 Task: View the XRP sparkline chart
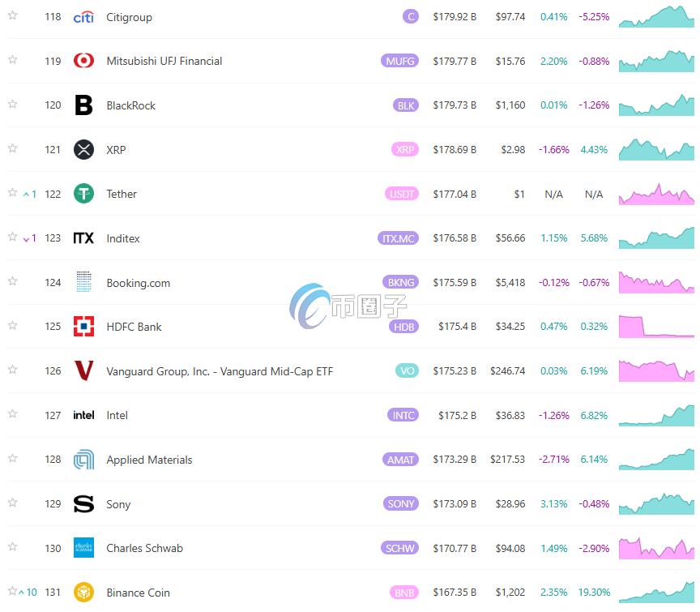[656, 149]
